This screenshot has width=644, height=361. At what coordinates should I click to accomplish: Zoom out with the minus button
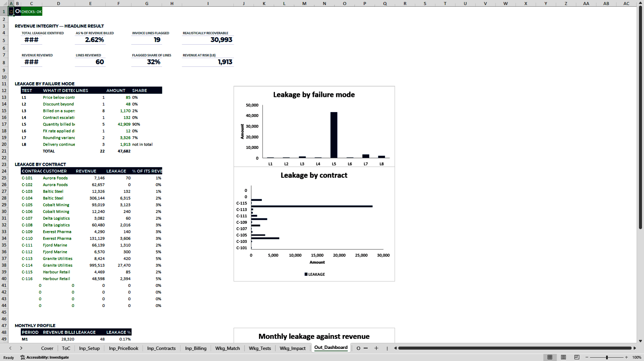(587, 357)
